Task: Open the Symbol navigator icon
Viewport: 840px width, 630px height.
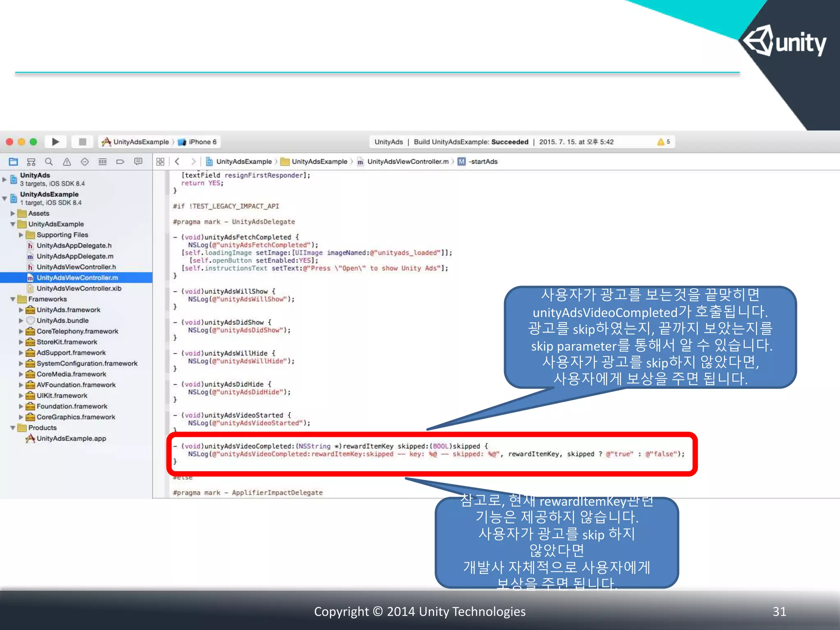Action: (31, 162)
